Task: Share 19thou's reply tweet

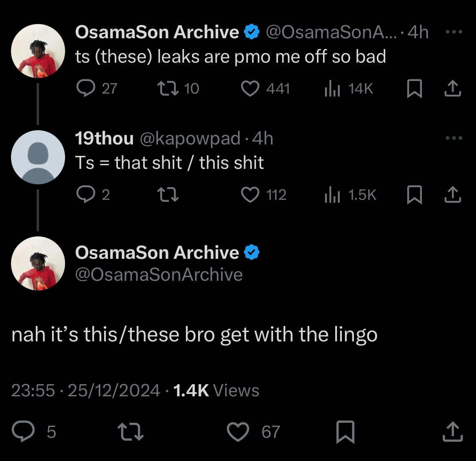Action: (453, 194)
